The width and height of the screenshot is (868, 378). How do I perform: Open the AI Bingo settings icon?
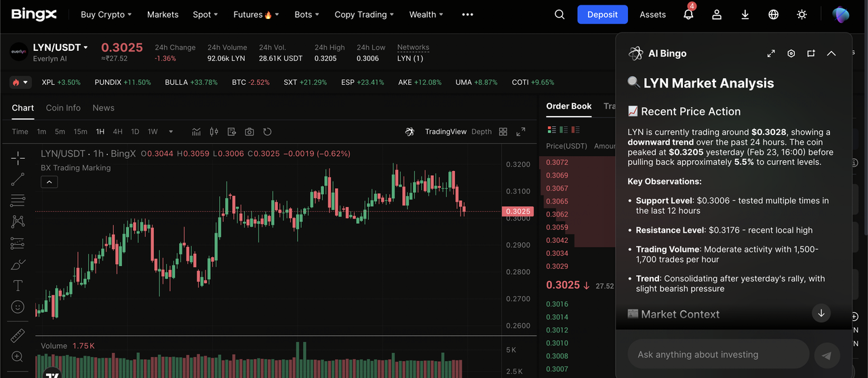791,54
